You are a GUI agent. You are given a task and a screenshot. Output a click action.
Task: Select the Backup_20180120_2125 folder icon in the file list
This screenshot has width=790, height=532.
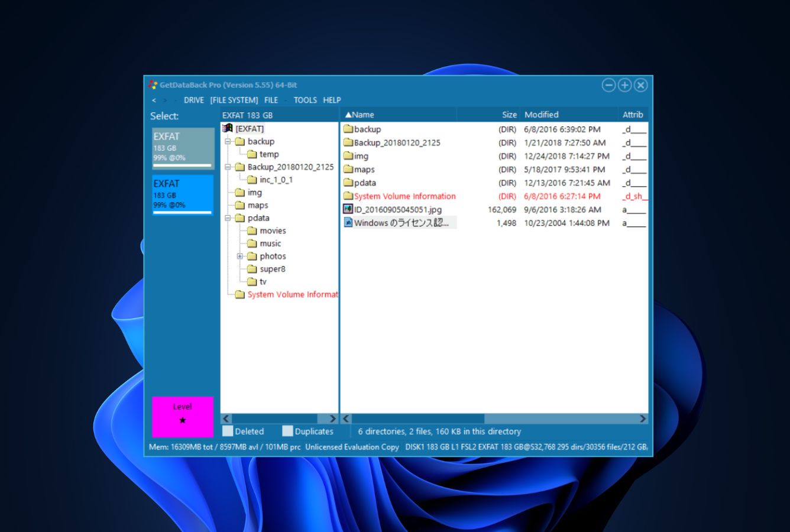tap(348, 142)
